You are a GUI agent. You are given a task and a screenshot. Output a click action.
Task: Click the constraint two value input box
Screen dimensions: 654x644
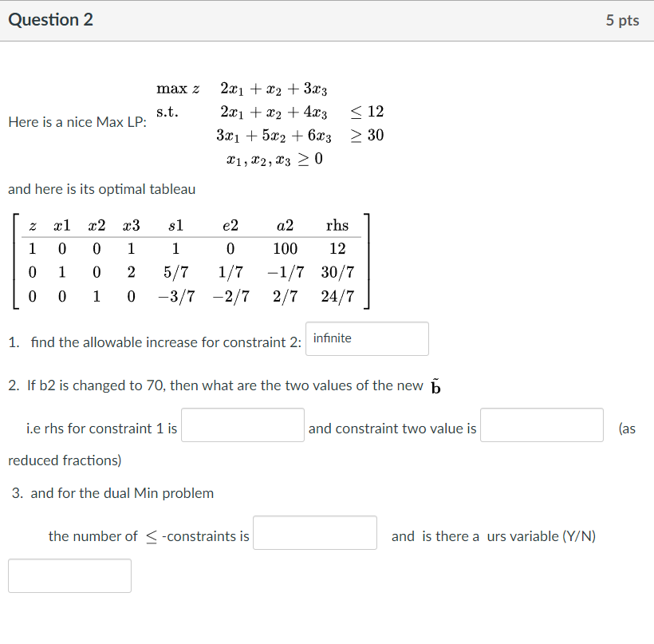pos(542,425)
